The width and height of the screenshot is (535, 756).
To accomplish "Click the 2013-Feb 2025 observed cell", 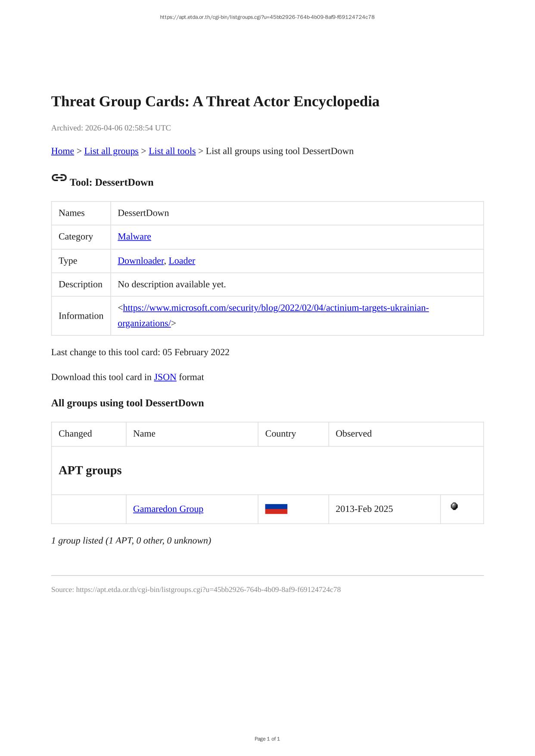I will [x=364, y=509].
